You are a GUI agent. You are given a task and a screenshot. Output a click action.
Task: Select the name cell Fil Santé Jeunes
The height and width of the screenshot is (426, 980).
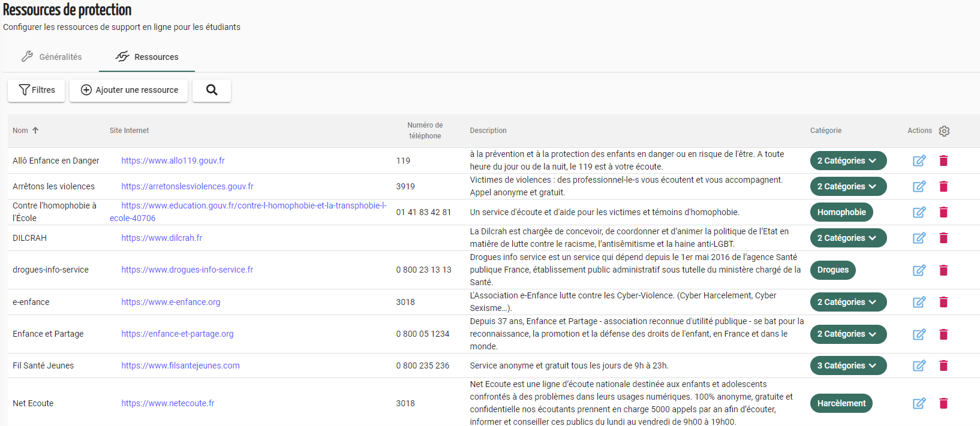click(43, 365)
